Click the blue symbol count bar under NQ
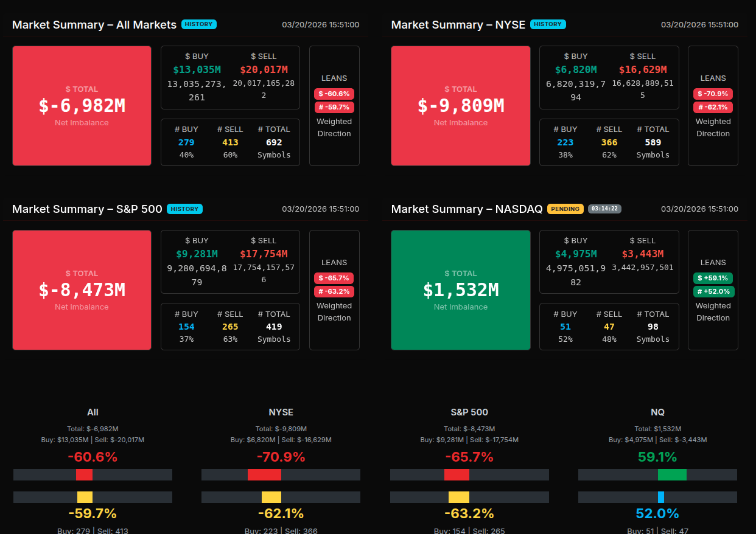The width and height of the screenshot is (756, 534). tap(661, 497)
